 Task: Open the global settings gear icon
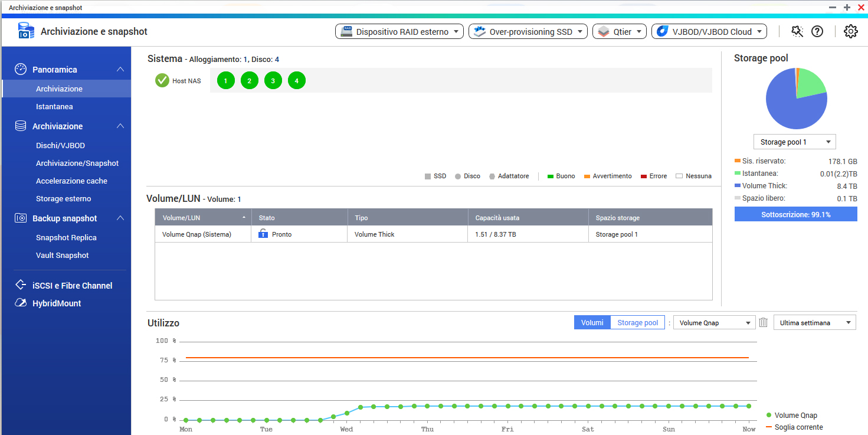click(x=850, y=32)
